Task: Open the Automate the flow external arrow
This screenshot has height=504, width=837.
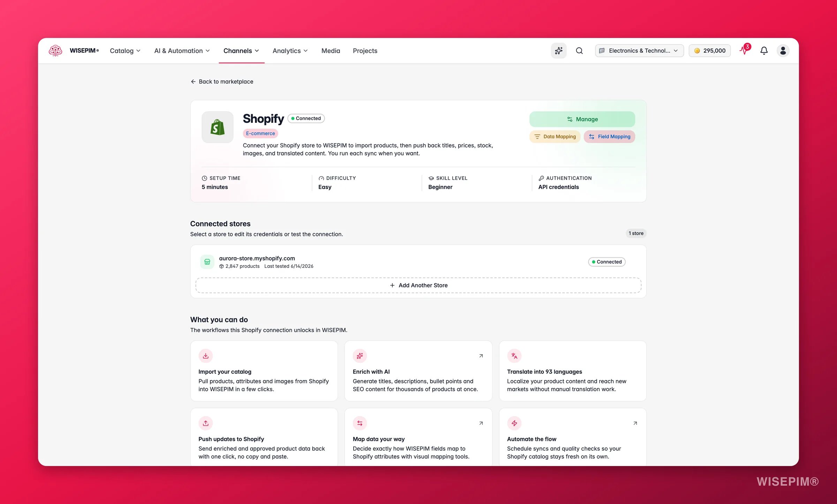Action: pyautogui.click(x=635, y=423)
